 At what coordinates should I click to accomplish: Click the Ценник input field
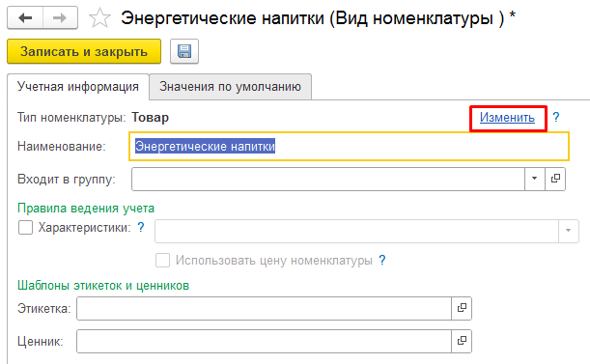[x=264, y=341]
